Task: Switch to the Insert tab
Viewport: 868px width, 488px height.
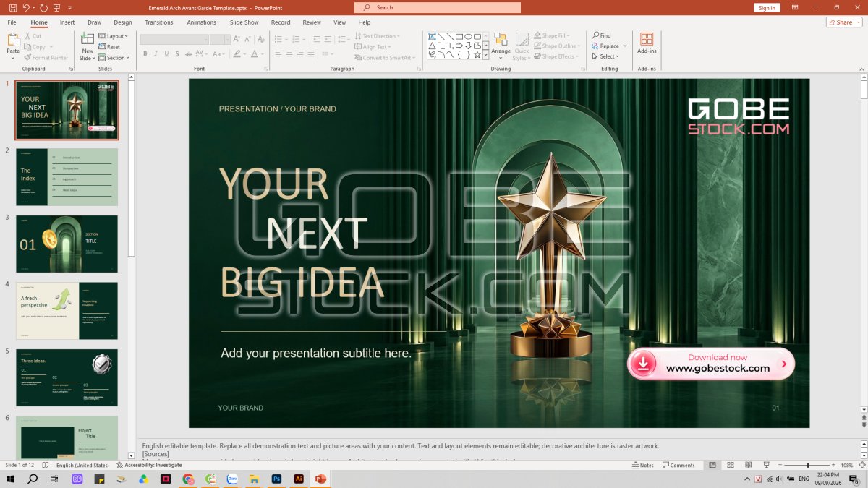Action: point(67,22)
